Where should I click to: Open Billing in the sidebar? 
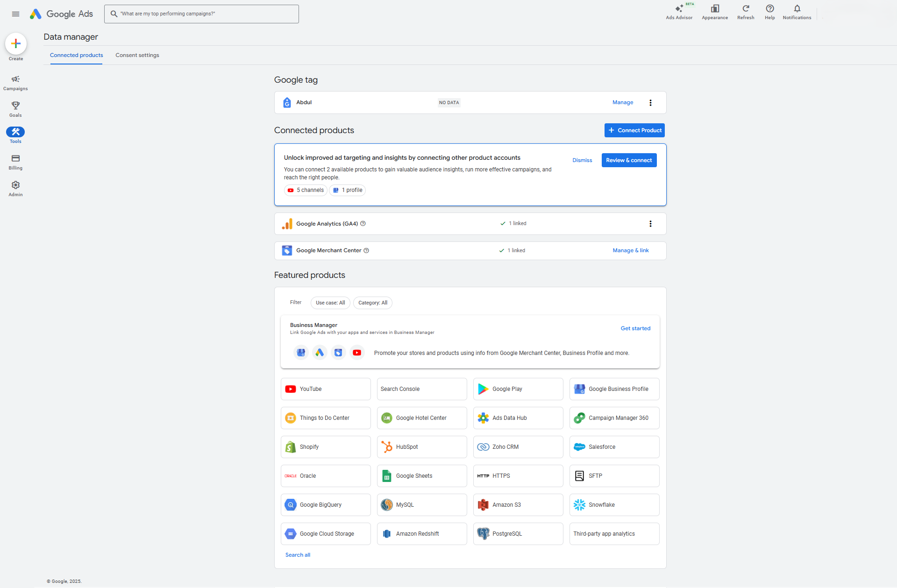(x=15, y=162)
